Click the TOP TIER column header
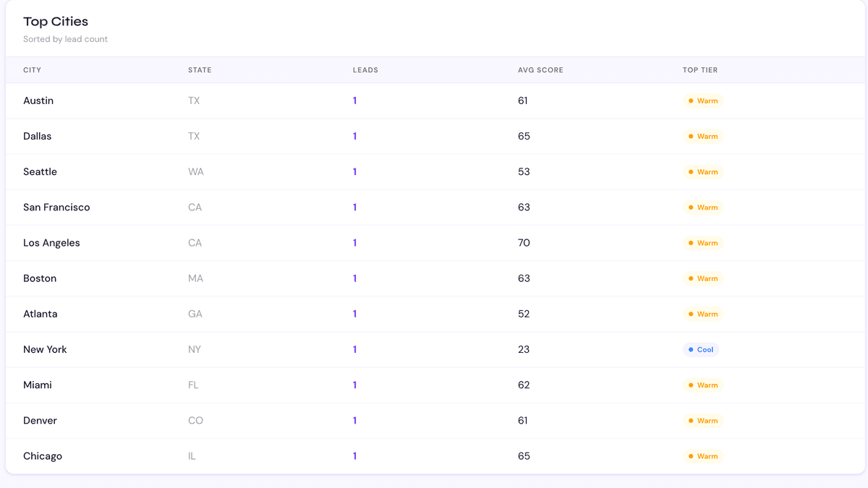Screen dimensions: 868x488 click(x=698, y=70)
